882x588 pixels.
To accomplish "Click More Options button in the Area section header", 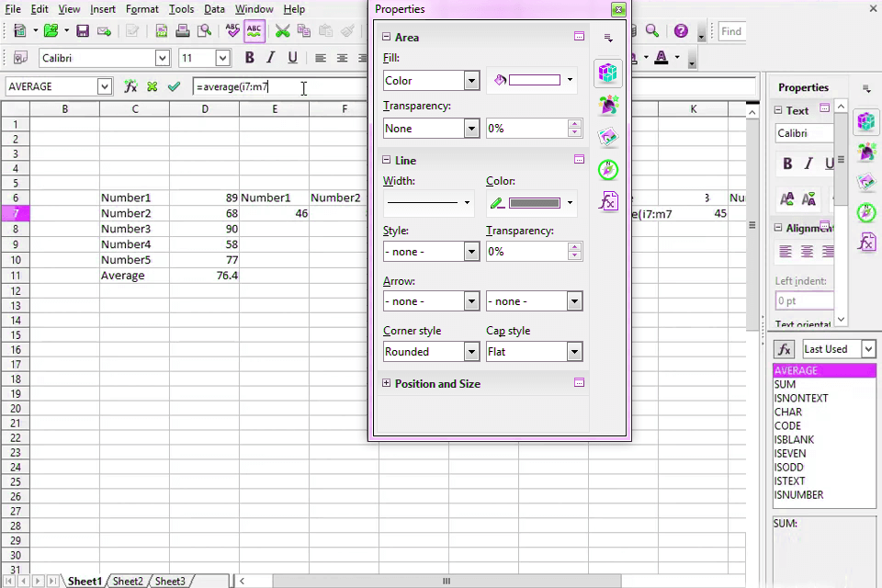I will (x=579, y=37).
